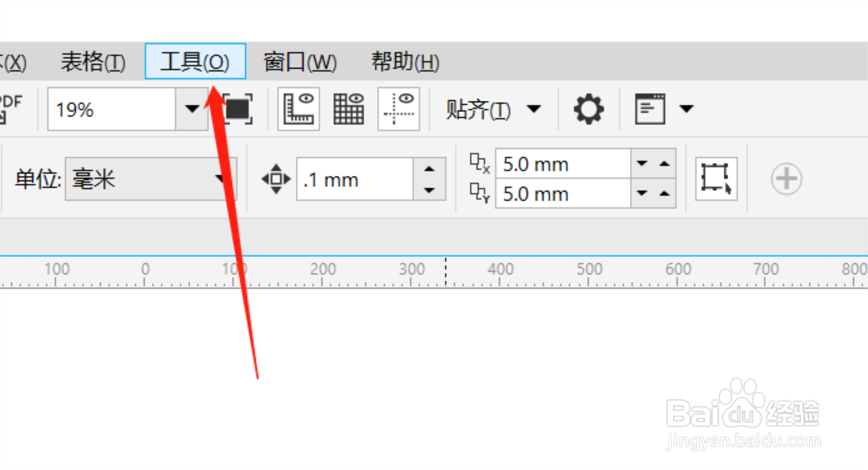This screenshot has height=470, width=868.
Task: Toggle the show rulers button
Action: tap(299, 109)
